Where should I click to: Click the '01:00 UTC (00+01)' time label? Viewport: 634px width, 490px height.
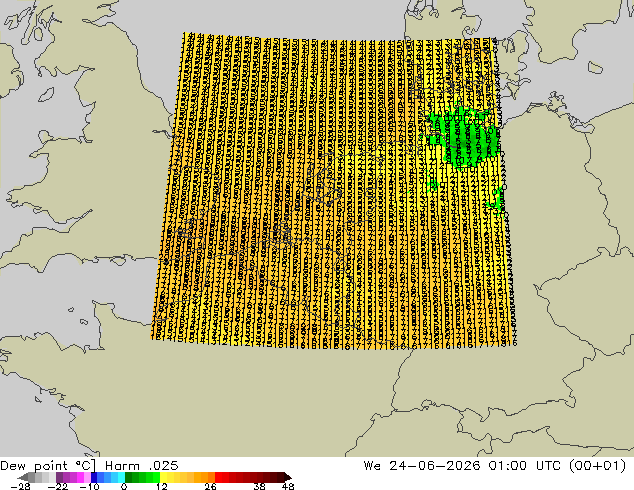pos(557,466)
